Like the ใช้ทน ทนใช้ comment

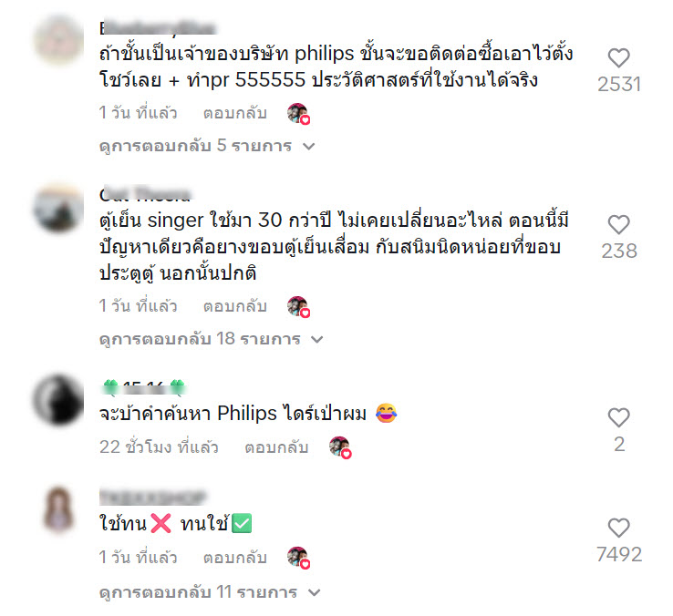click(618, 528)
